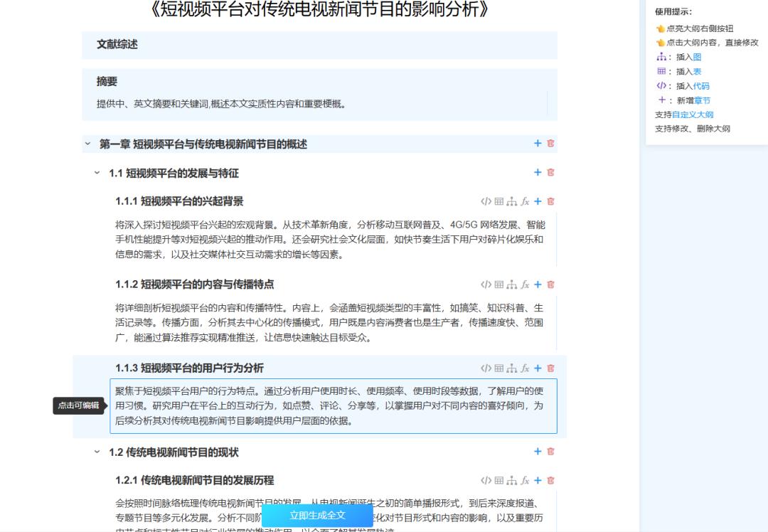The image size is (768, 532).
Task: Edit the 1.1.2 description paragraph
Action: [x=329, y=323]
